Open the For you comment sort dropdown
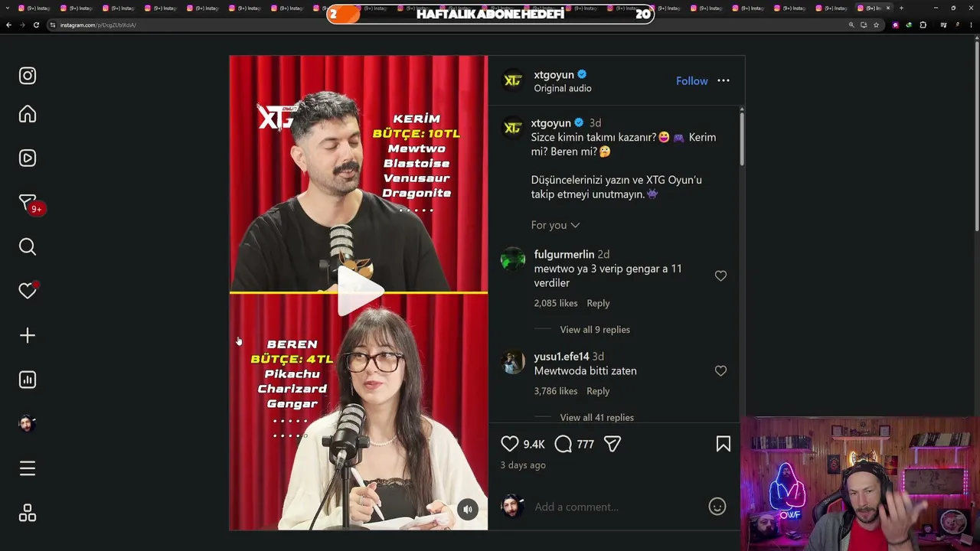Screen dimensions: 980x551 (556, 225)
